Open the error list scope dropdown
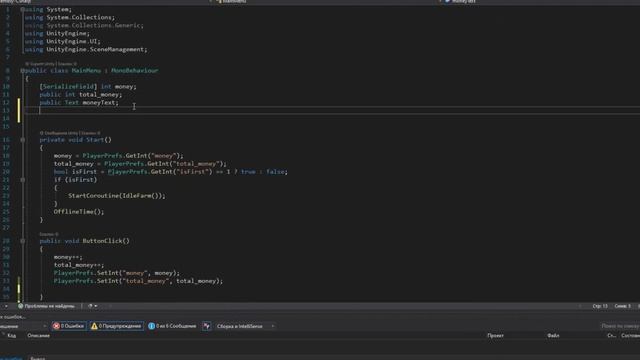Screen dimensions: 640x360 click(x=24, y=326)
